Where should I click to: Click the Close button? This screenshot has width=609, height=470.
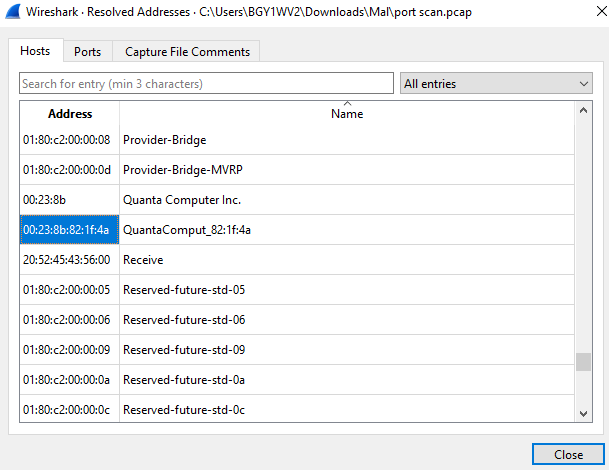click(x=568, y=454)
